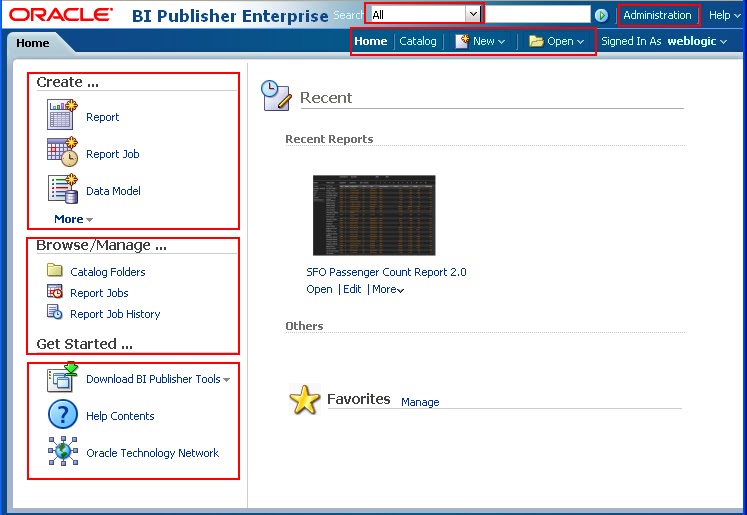747x515 pixels.
Task: Click the Data Model icon
Action: pos(62,189)
